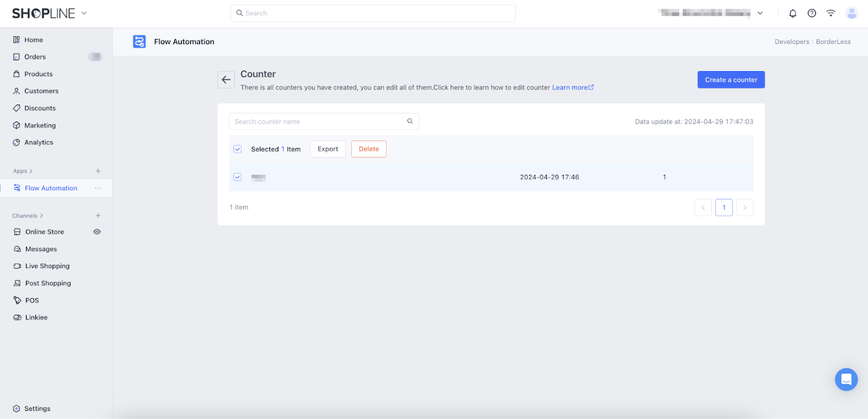
Task: Open the SHOPLINE logo dropdown chevron
Action: [x=84, y=13]
